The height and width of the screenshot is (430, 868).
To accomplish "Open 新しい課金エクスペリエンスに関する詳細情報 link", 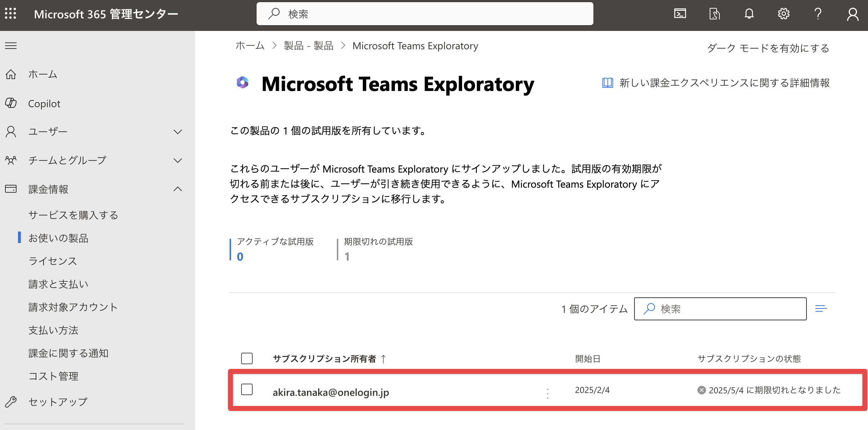I will click(x=725, y=83).
